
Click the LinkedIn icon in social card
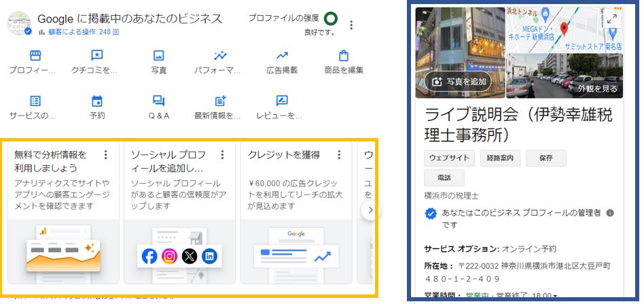(x=209, y=256)
